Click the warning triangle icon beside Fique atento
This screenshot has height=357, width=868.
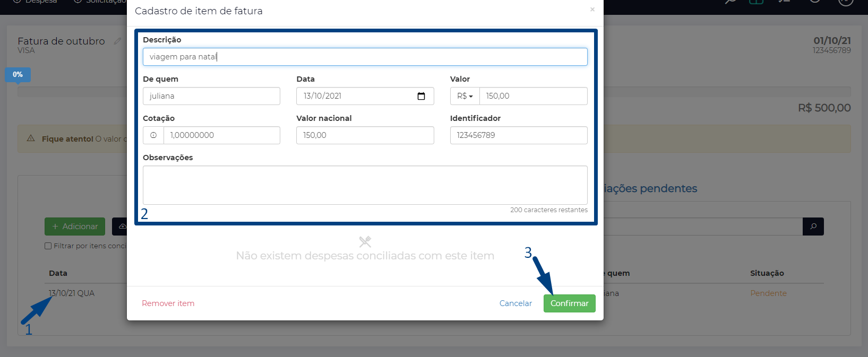(31, 138)
